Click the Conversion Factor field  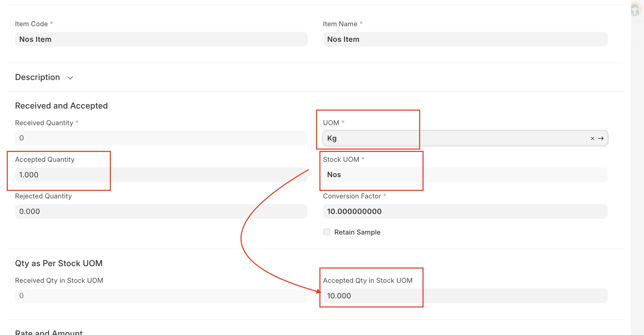[465, 211]
